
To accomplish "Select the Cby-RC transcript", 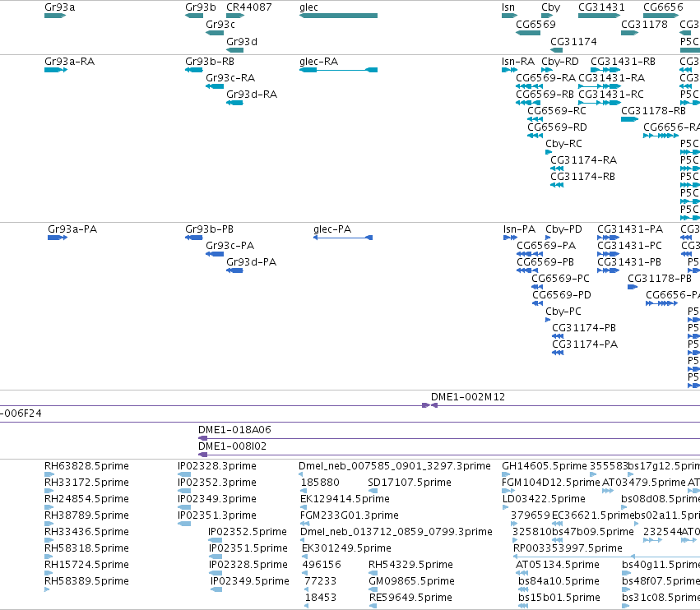I will pyautogui.click(x=549, y=152).
